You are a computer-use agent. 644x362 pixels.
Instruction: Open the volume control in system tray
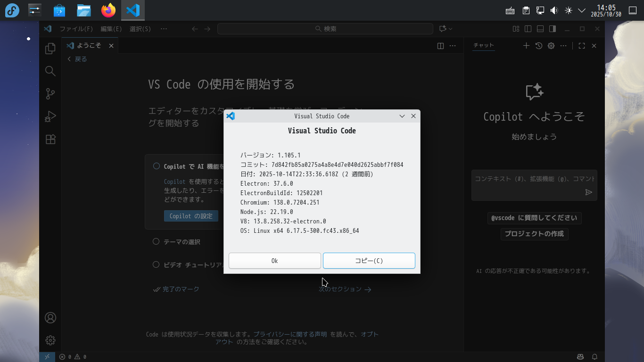pos(554,10)
